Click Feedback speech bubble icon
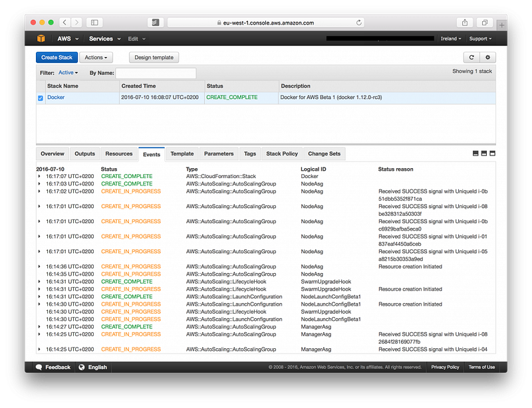 [39, 367]
